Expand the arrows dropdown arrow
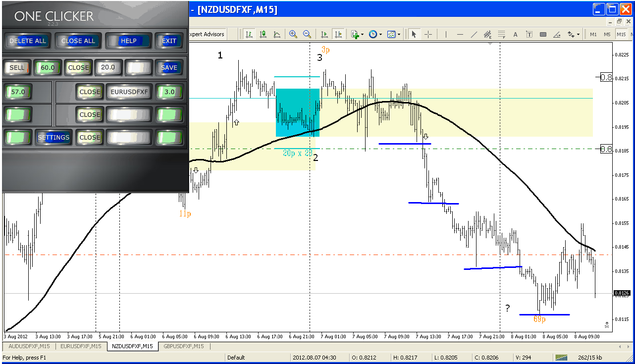 tap(578, 34)
